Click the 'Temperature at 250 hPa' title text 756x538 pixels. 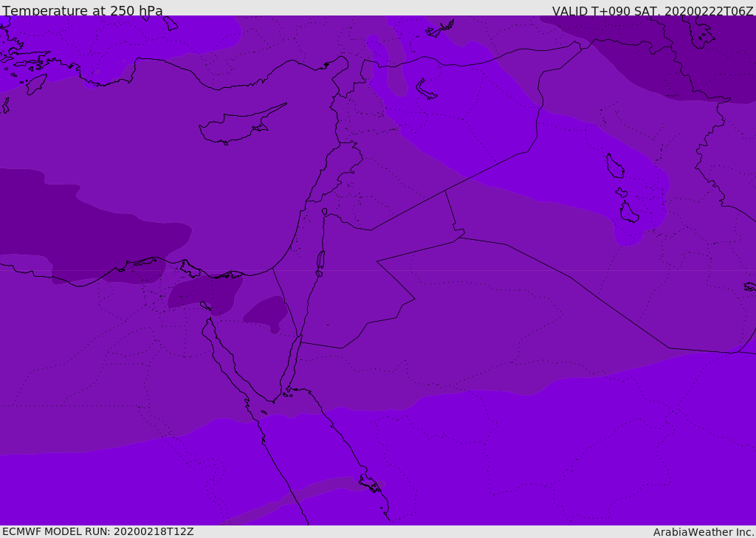83,10
